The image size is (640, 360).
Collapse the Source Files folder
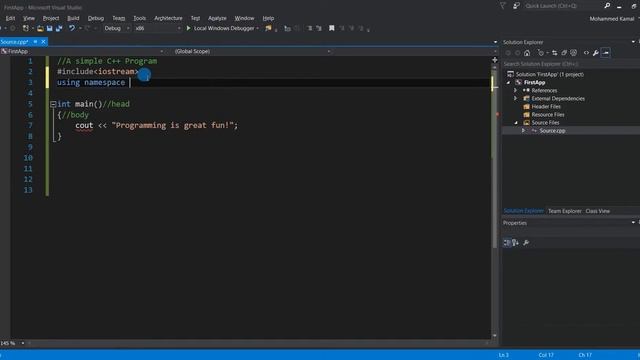click(516, 122)
